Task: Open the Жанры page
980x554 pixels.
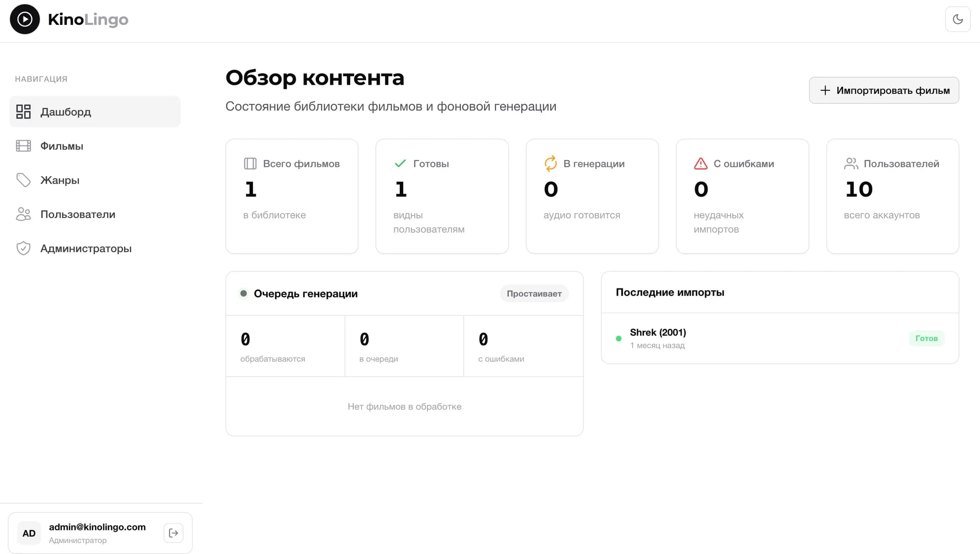Action: (95, 180)
